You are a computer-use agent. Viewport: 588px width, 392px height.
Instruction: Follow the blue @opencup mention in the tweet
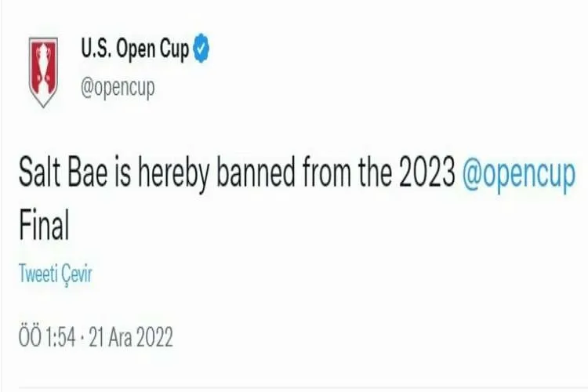[519, 174]
